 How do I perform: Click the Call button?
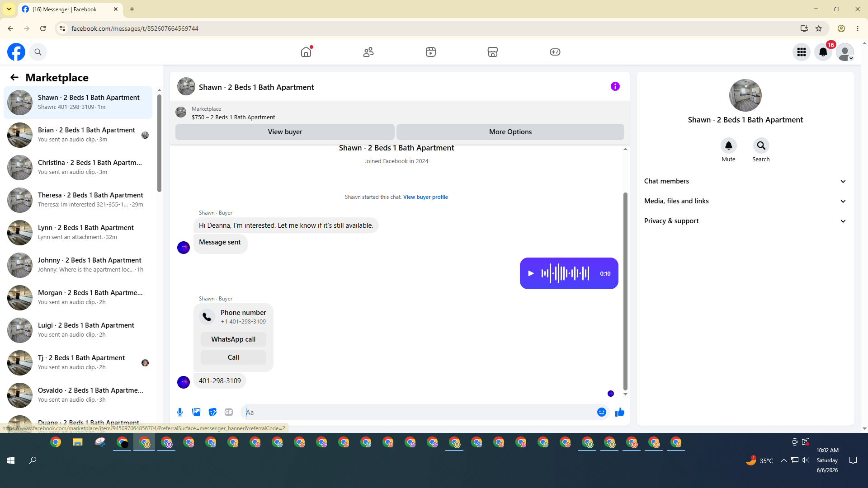233,357
